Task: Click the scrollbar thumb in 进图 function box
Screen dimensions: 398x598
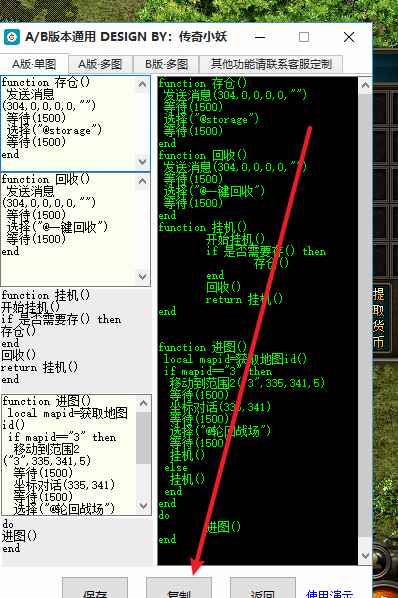Action: tap(143, 437)
